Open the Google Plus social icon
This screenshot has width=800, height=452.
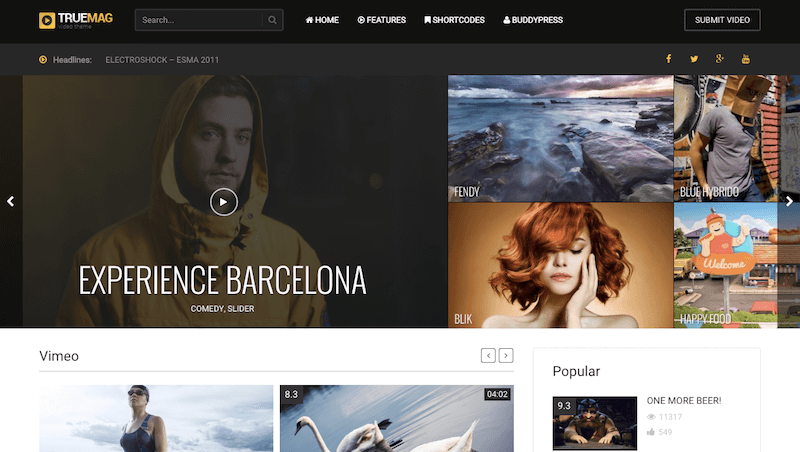pos(720,59)
